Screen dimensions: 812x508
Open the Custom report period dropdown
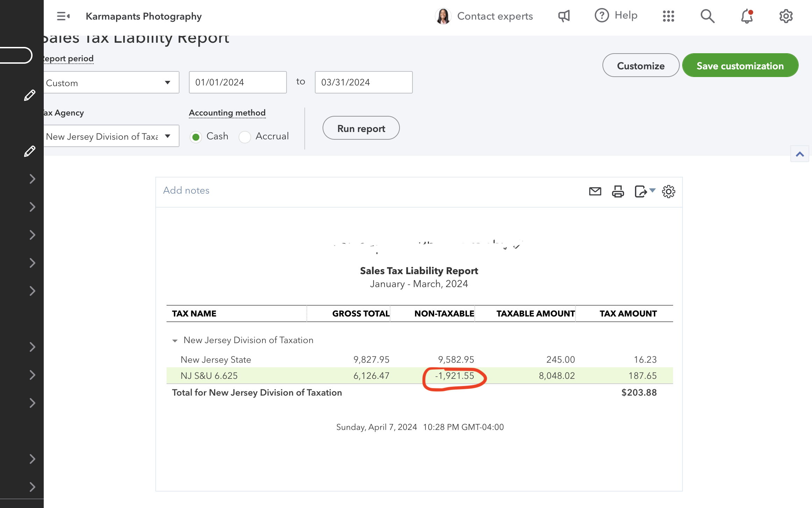tap(111, 83)
